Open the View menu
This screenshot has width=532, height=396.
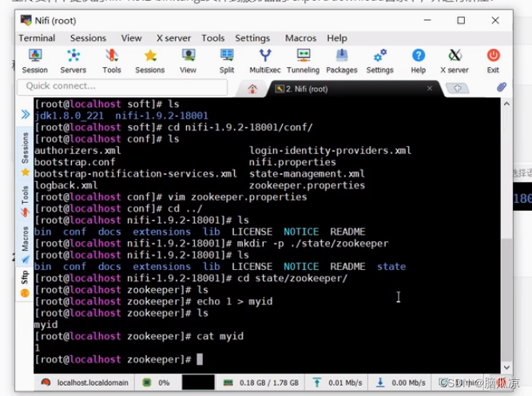click(x=131, y=38)
